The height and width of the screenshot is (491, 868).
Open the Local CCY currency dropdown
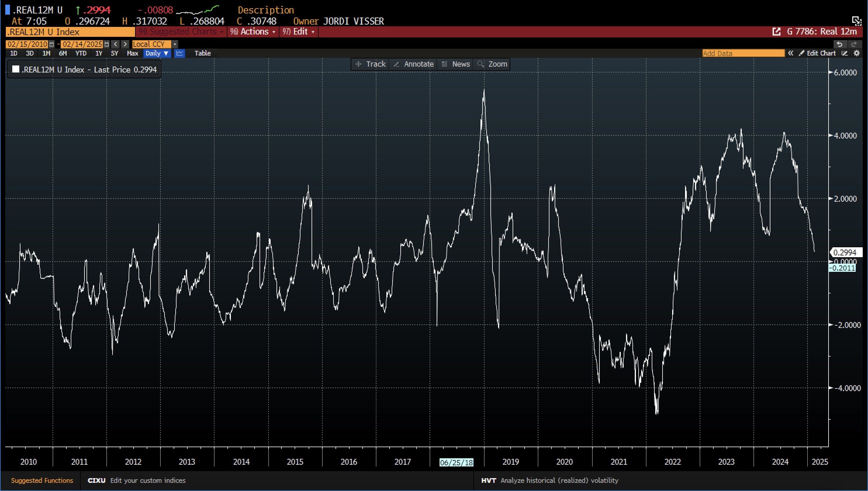coord(175,44)
